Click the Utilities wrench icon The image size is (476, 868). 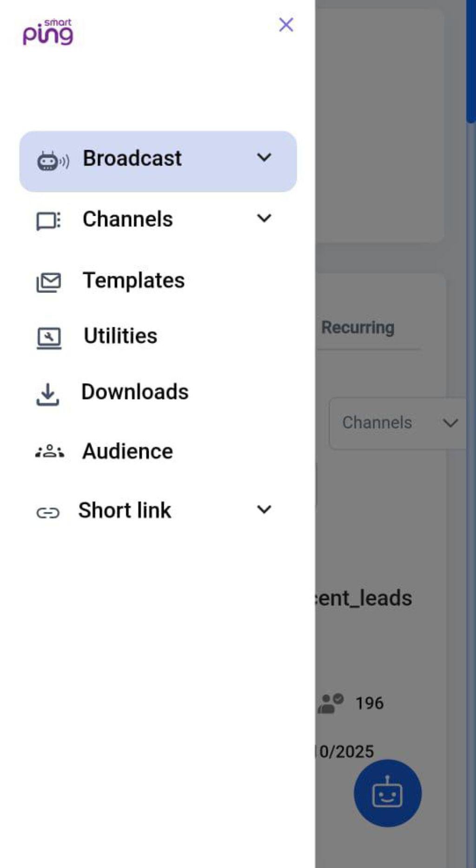[49, 338]
